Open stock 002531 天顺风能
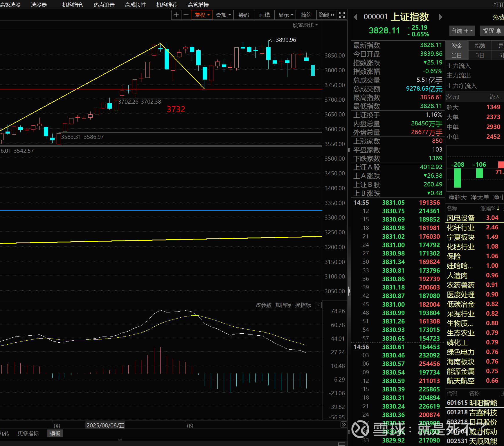 tap(474, 441)
